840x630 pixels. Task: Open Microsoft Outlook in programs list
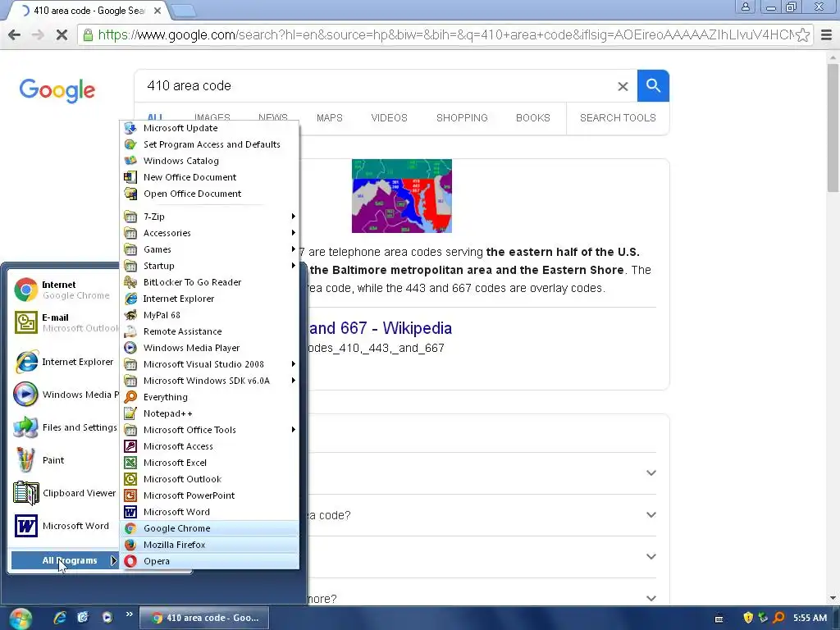click(x=209, y=479)
